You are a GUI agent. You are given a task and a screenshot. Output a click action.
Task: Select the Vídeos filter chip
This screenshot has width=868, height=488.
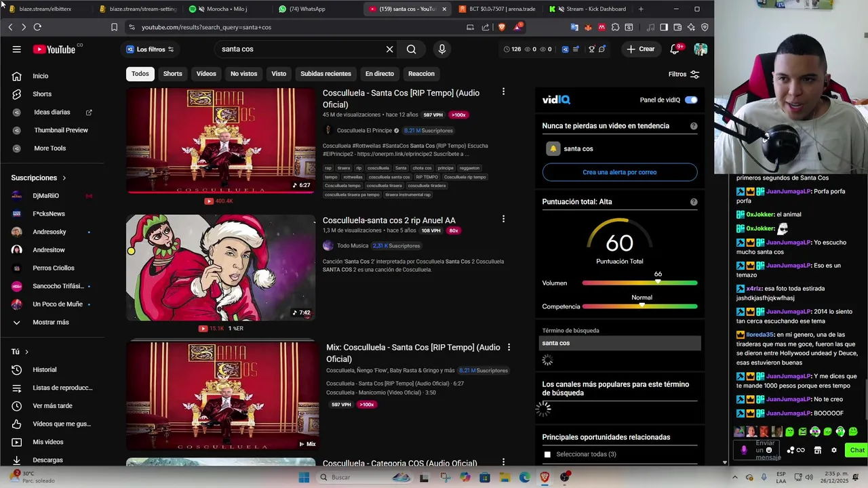pos(206,74)
